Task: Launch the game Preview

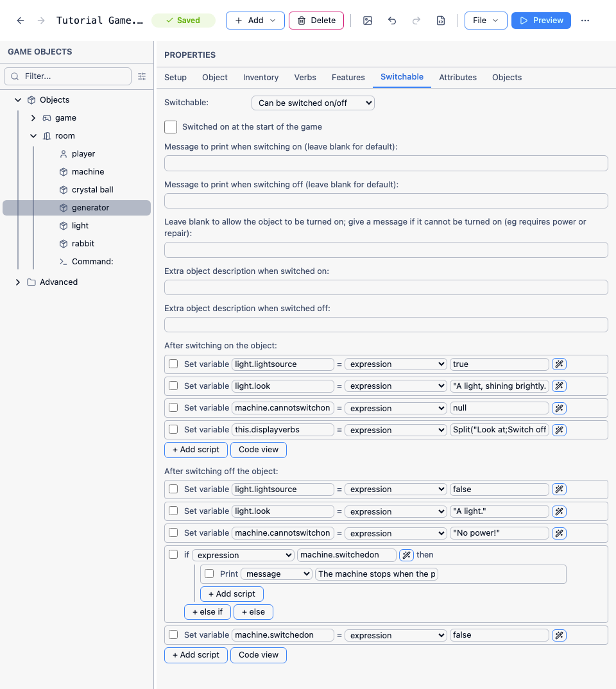Action: tap(542, 21)
